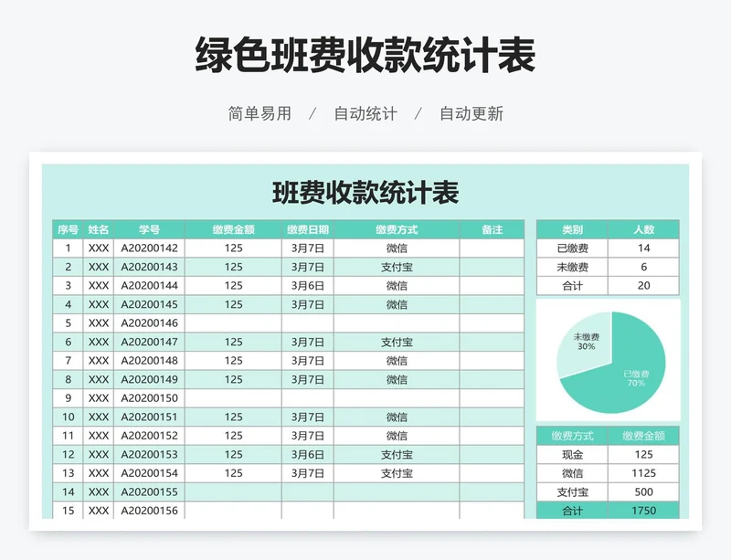Viewport: 731px width, 560px height.
Task: Select student ID cell A20200149
Action: coord(149,379)
